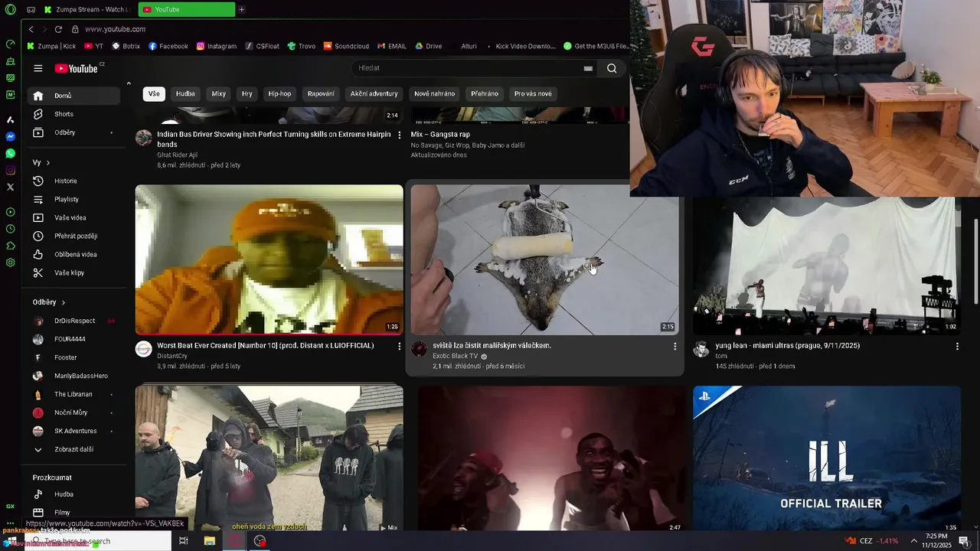The image size is (980, 551).
Task: Select the Přehráno filter chip
Action: (485, 94)
